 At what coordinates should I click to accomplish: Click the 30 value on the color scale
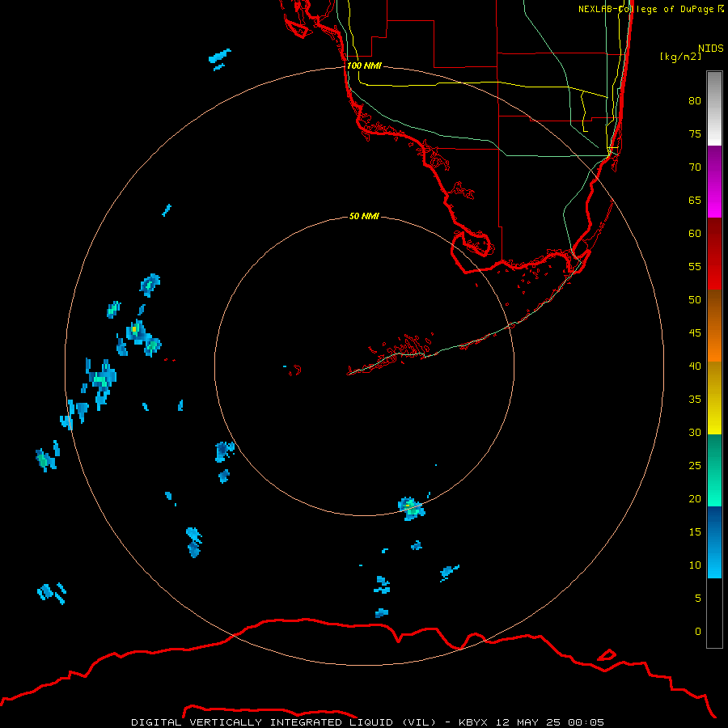coord(695,432)
